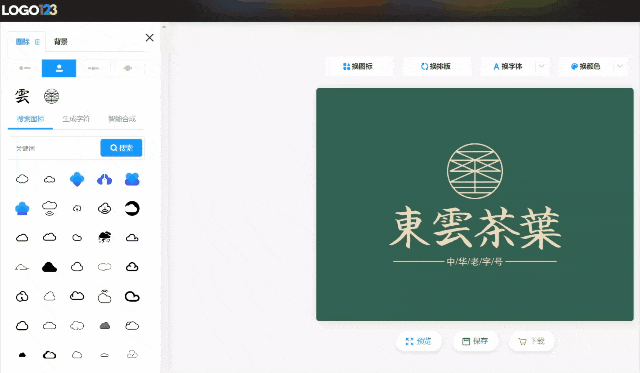Pick the blue split two-lobed cloud icon

104,179
